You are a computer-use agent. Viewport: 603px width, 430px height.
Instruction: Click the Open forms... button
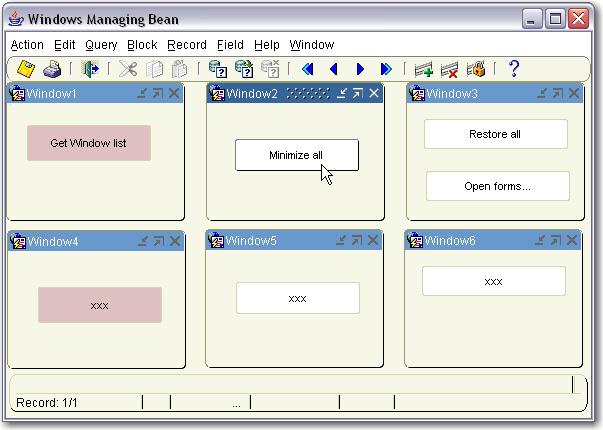click(498, 186)
